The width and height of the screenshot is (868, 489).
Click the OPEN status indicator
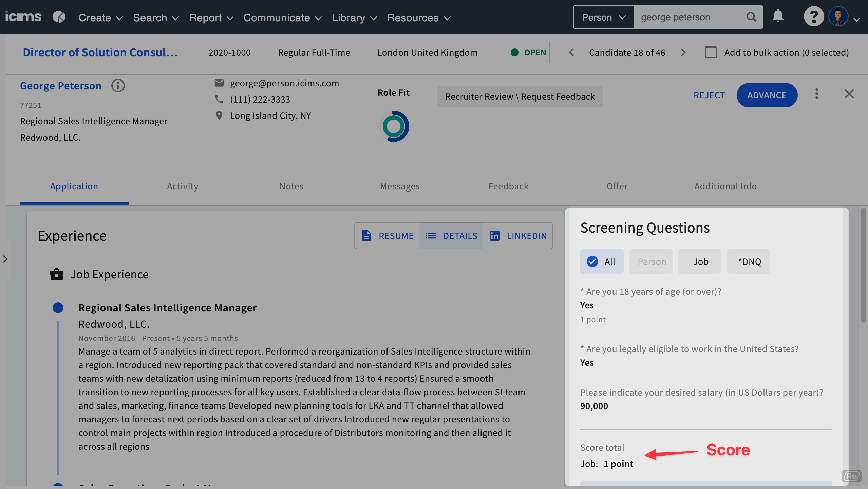click(x=528, y=52)
